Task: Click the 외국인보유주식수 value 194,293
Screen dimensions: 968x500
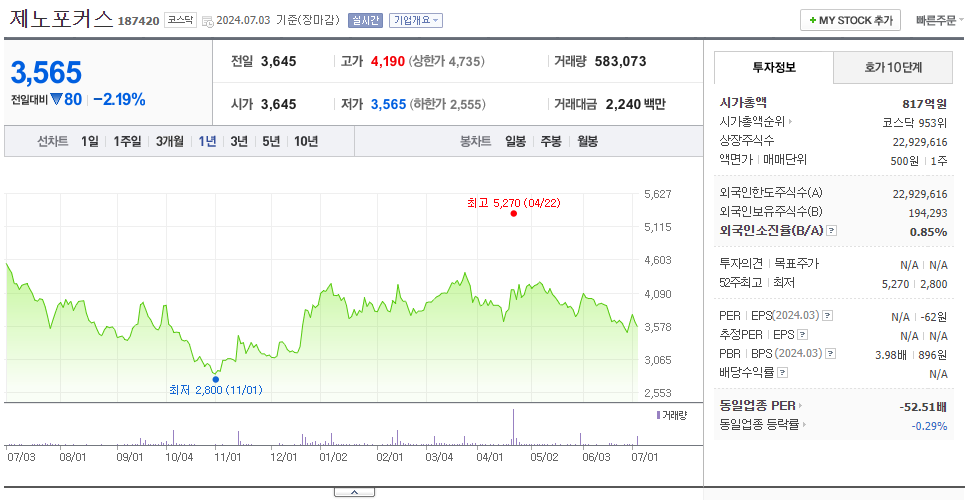Action: (x=926, y=214)
